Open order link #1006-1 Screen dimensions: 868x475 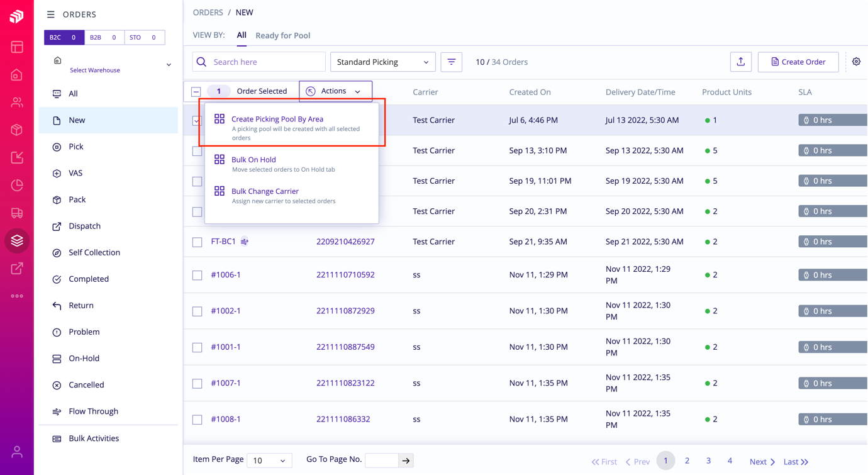pyautogui.click(x=226, y=275)
